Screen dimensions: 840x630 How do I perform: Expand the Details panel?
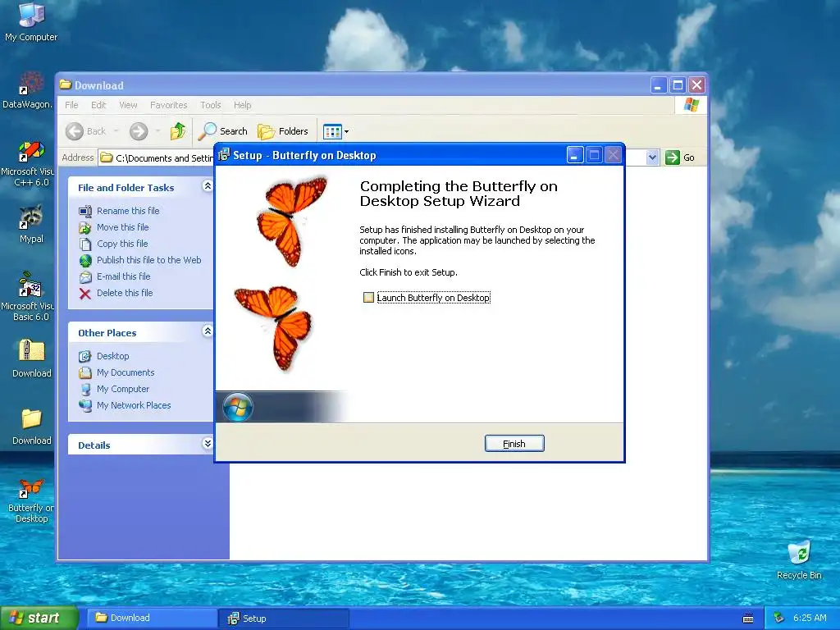[208, 443]
